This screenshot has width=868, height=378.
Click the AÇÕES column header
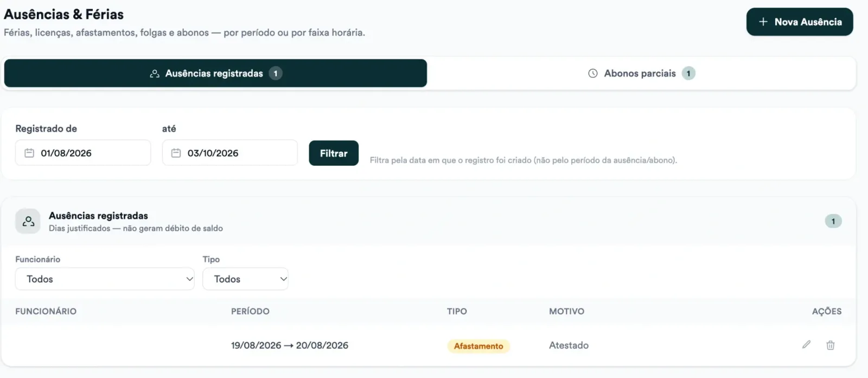point(827,311)
